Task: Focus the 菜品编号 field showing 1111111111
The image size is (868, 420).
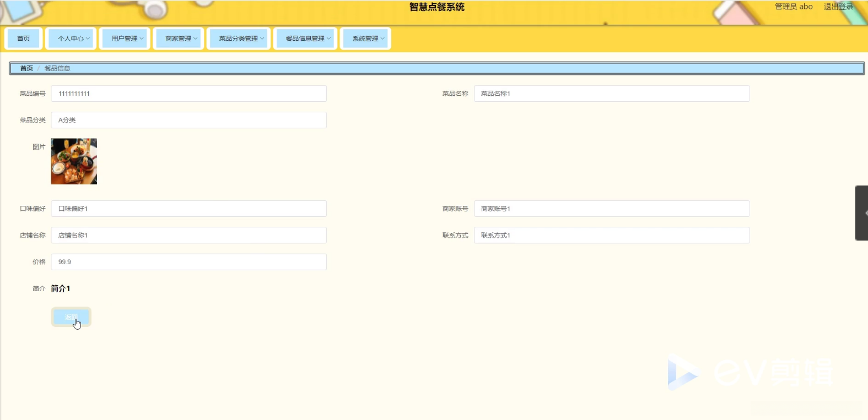Action: click(189, 94)
